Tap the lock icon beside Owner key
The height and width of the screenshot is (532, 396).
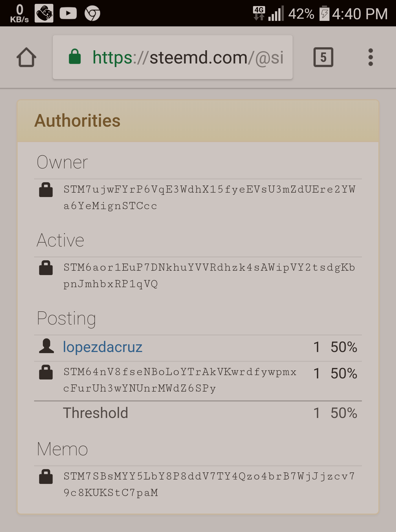pos(46,190)
